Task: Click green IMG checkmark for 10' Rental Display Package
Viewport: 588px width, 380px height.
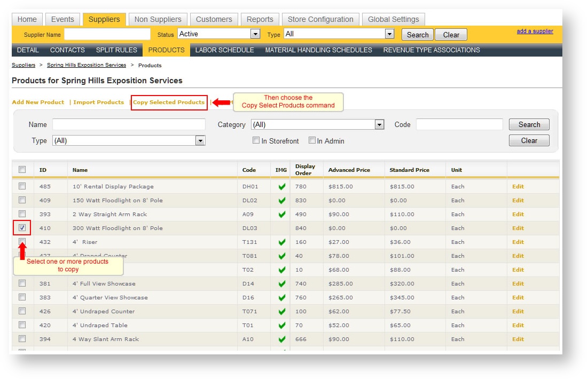Action: pos(281,187)
